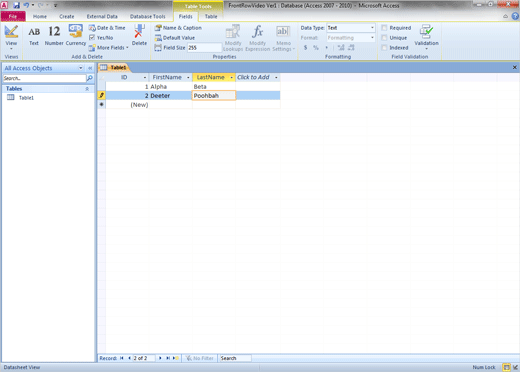Image resolution: width=520 pixels, height=372 pixels.
Task: Switch to the External Data tab
Action: 102,16
